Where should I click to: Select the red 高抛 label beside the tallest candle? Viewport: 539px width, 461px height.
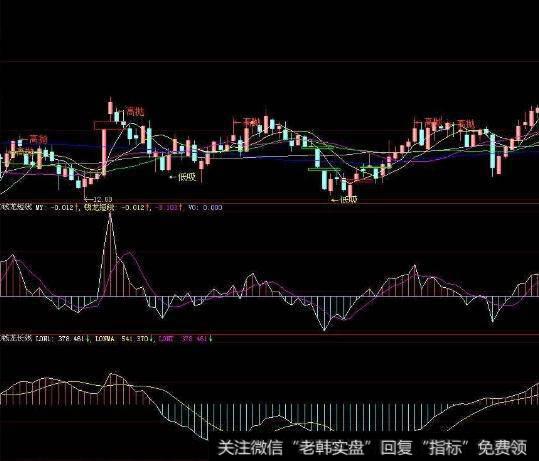click(135, 112)
